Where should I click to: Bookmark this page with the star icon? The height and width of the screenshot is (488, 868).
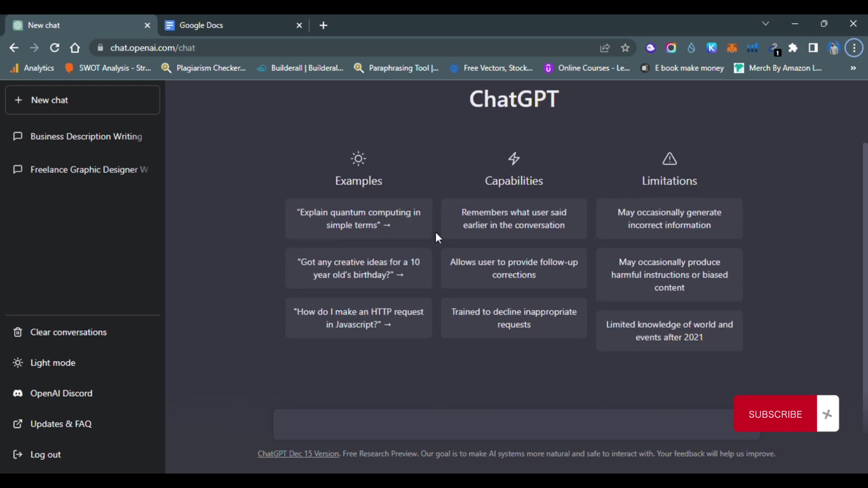pos(625,48)
